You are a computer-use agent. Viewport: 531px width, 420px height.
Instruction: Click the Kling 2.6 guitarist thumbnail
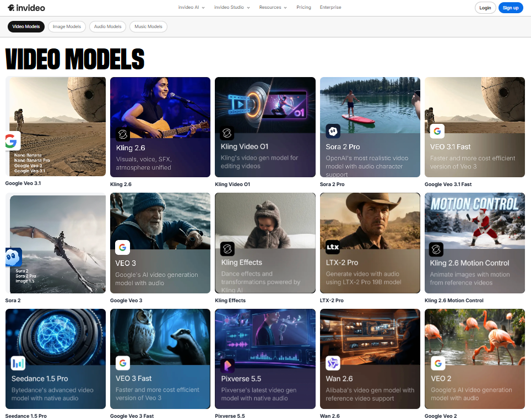(x=160, y=107)
